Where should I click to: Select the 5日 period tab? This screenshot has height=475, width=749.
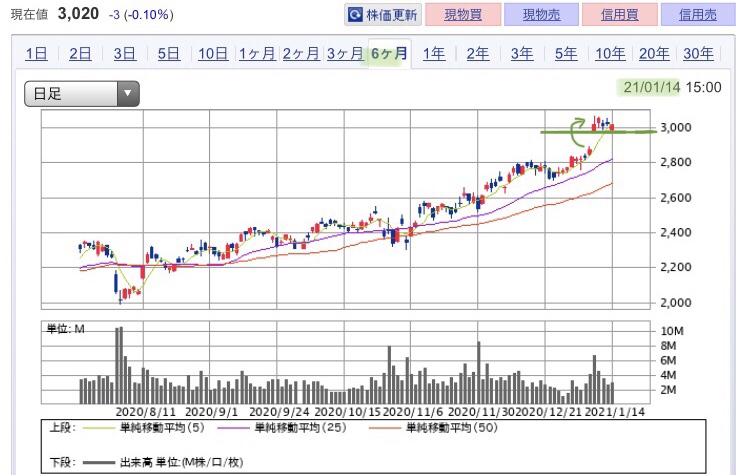[169, 54]
